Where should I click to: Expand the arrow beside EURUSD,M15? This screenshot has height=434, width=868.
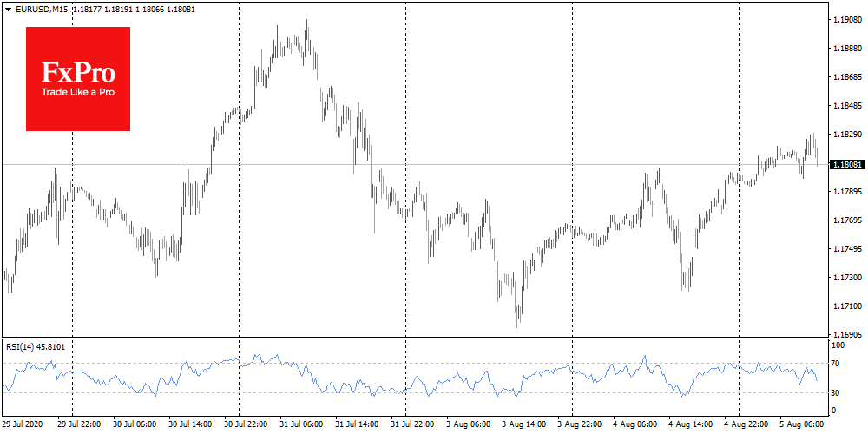[x=8, y=9]
